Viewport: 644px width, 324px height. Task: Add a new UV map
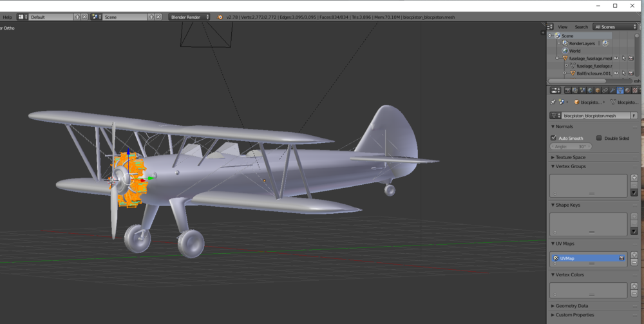[x=634, y=255]
